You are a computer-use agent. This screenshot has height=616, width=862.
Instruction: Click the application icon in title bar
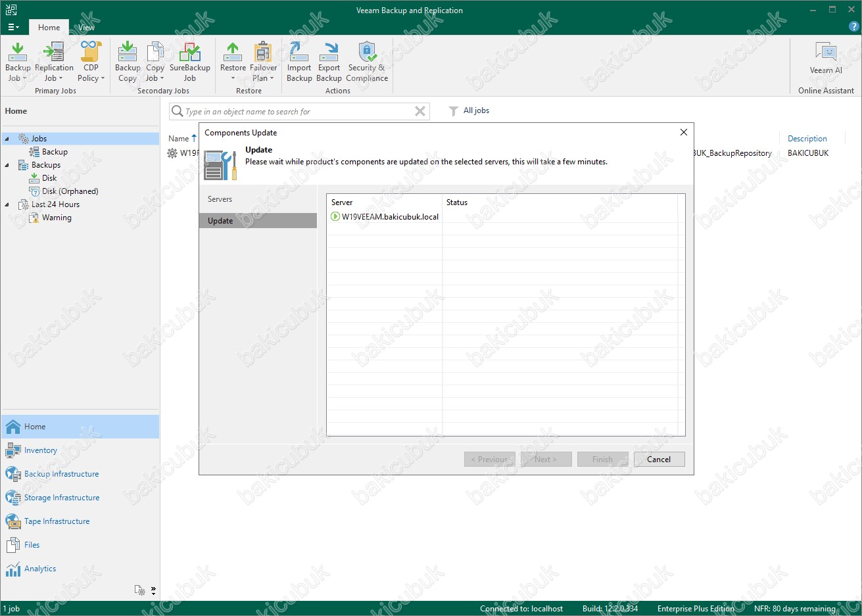11,10
